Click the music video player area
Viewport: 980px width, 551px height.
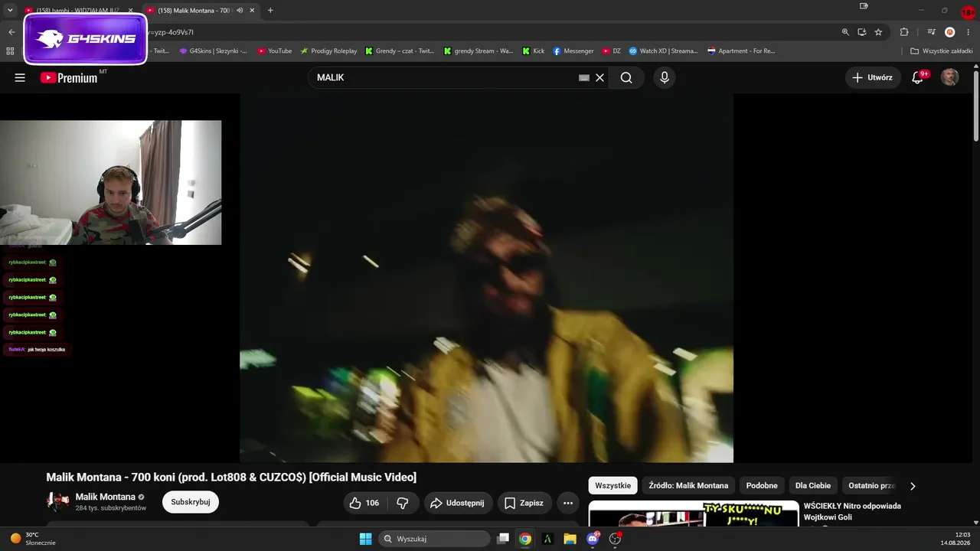(x=486, y=278)
